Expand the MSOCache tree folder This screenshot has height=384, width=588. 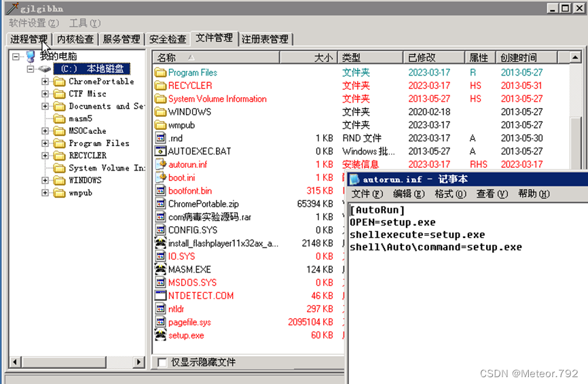(x=45, y=131)
